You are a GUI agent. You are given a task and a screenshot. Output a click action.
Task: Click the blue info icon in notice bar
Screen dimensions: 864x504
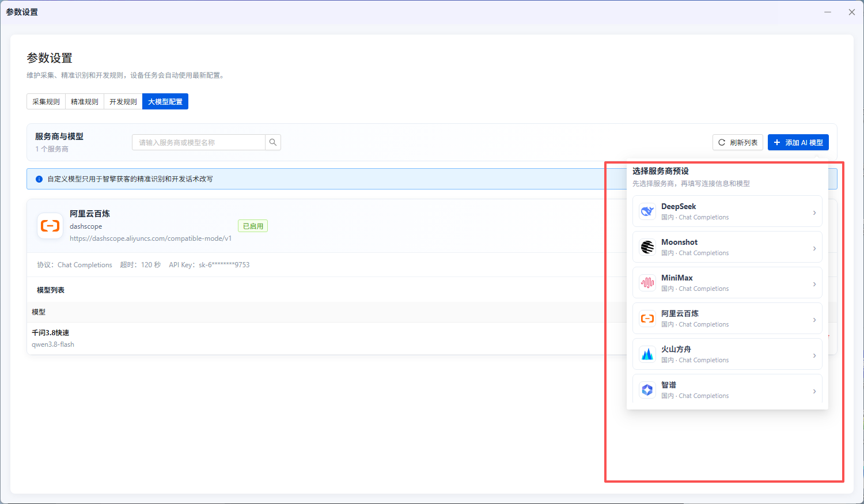click(39, 179)
